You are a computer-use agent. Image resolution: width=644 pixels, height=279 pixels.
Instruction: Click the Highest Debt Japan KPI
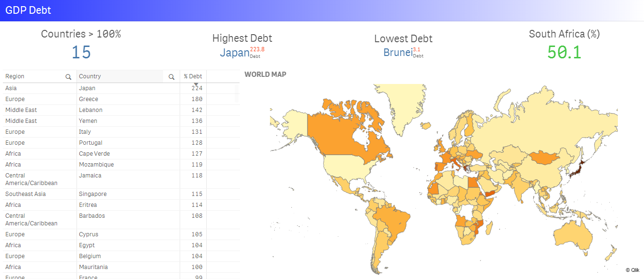point(235,53)
